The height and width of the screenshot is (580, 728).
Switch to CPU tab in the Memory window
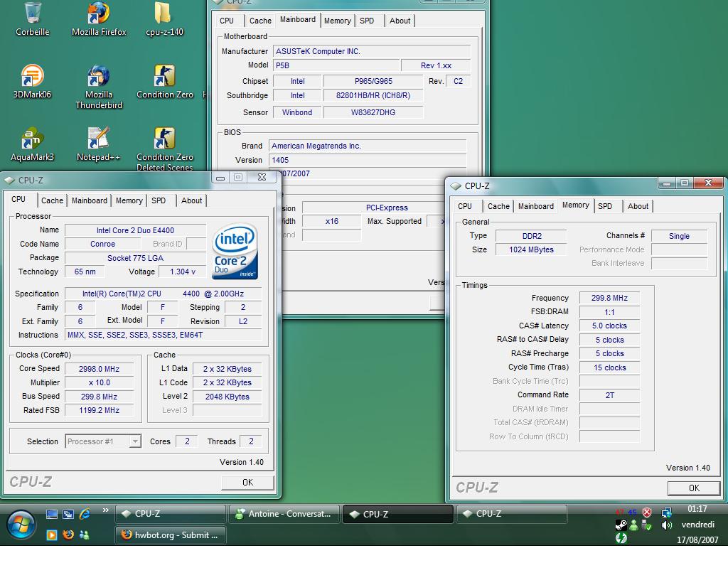(x=465, y=206)
